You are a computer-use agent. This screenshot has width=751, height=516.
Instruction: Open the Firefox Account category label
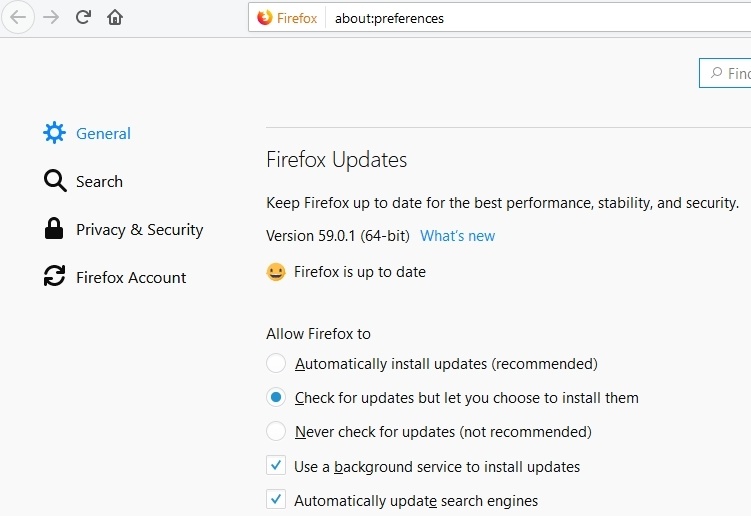pos(131,277)
